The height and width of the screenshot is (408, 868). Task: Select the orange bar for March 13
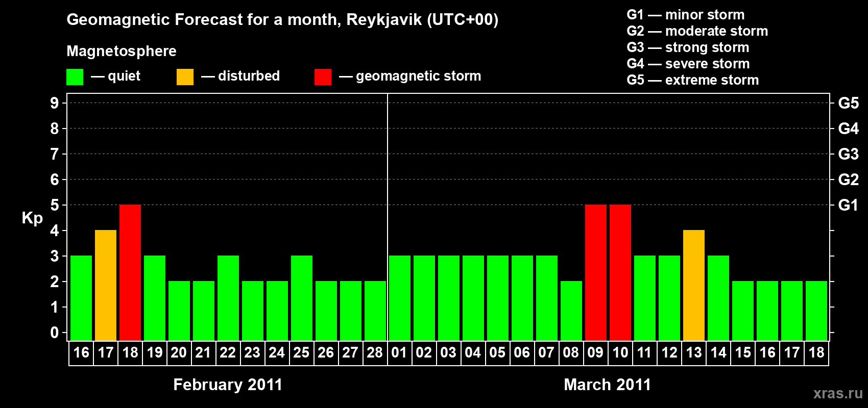click(x=694, y=285)
